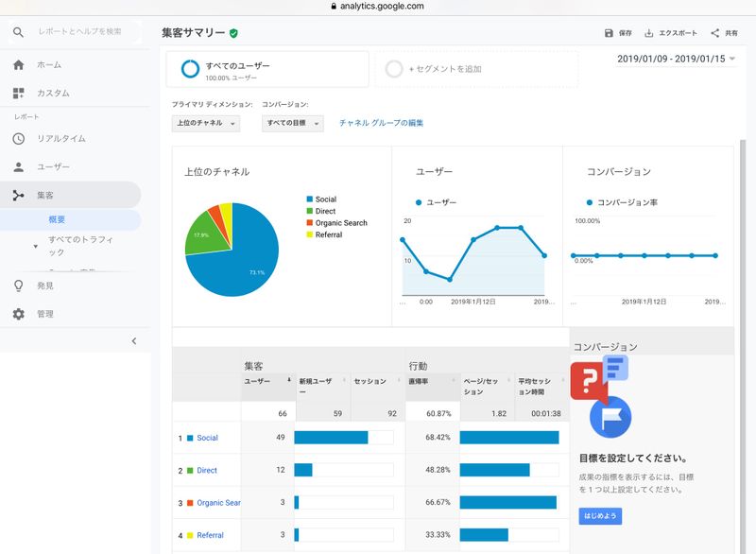Click the エクスポート export icon

coord(649,33)
